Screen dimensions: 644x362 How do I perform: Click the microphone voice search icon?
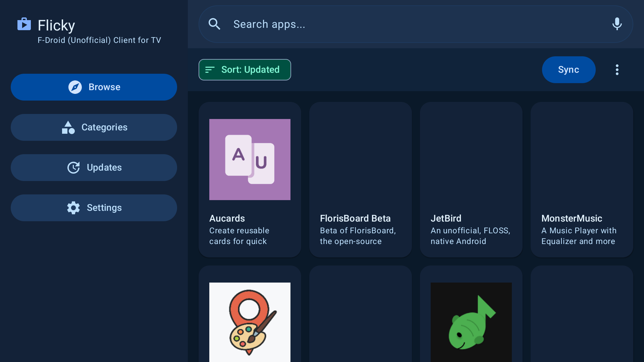point(617,24)
